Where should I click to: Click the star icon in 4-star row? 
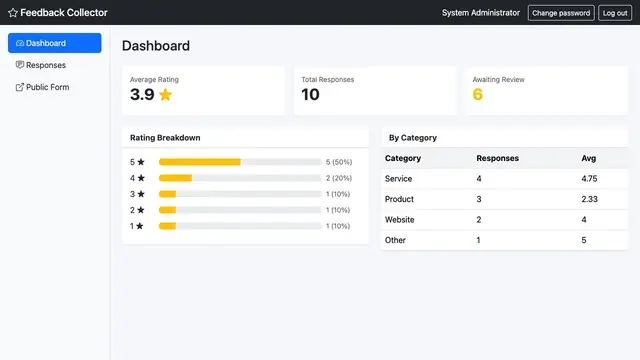point(141,178)
